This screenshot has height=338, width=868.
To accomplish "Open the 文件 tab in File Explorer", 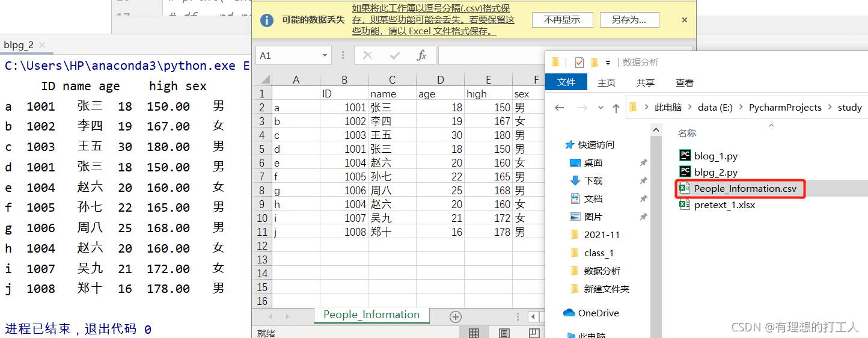I will coord(566,82).
